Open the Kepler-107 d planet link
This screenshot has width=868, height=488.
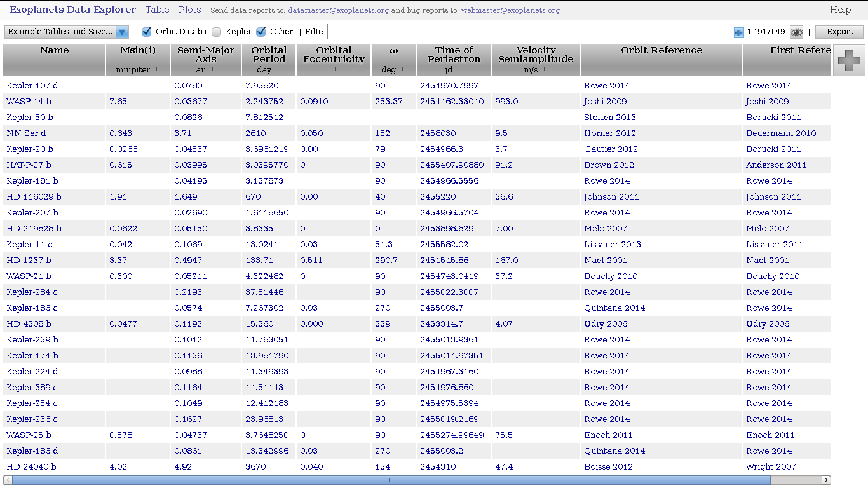point(32,85)
